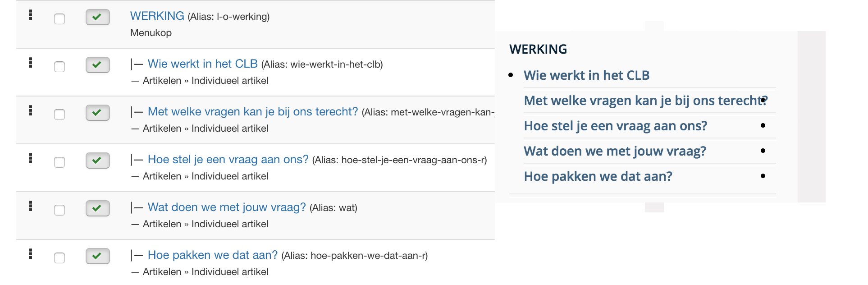Select Wie werkt in het CLB in preview menu
Viewport: 868px width, 285px height.
tap(586, 75)
